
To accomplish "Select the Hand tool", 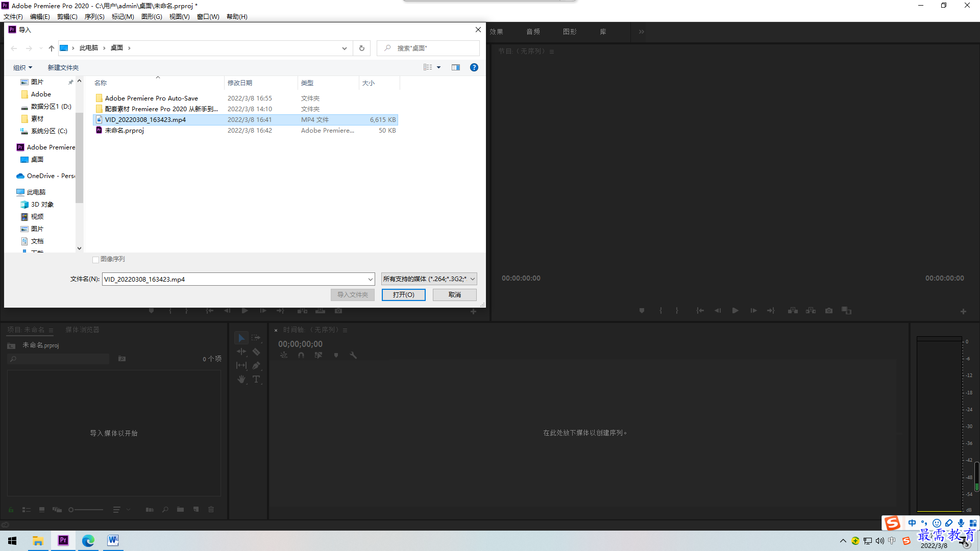I will 241,379.
